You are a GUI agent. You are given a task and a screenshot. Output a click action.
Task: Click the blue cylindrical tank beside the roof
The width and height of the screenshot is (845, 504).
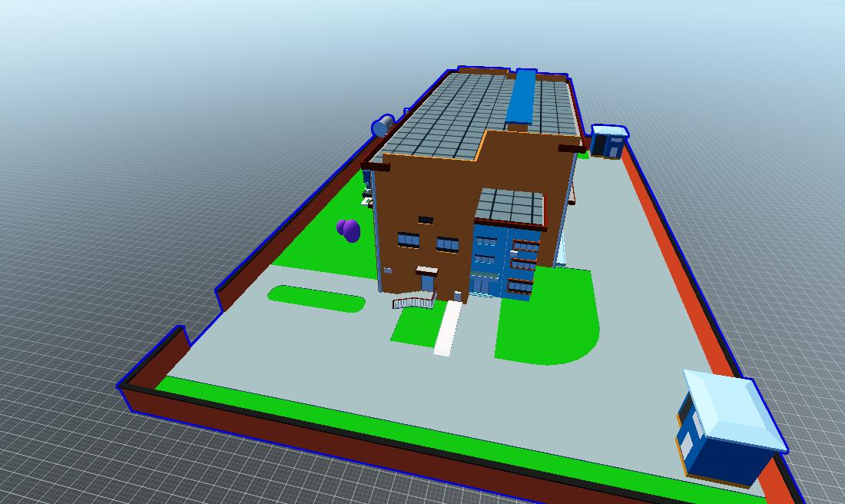click(x=383, y=126)
